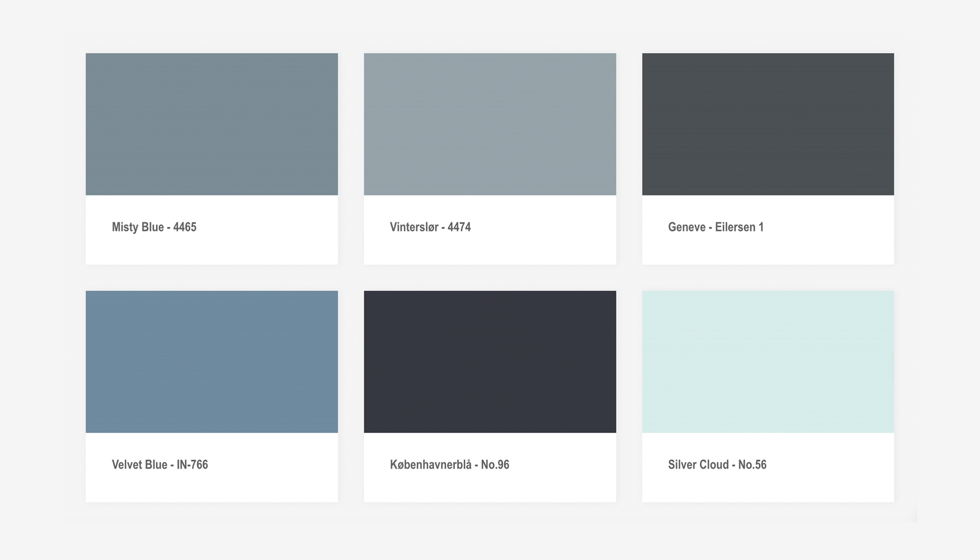
Task: Select the Københavnerblå dark navy swatch
Action: coord(489,361)
